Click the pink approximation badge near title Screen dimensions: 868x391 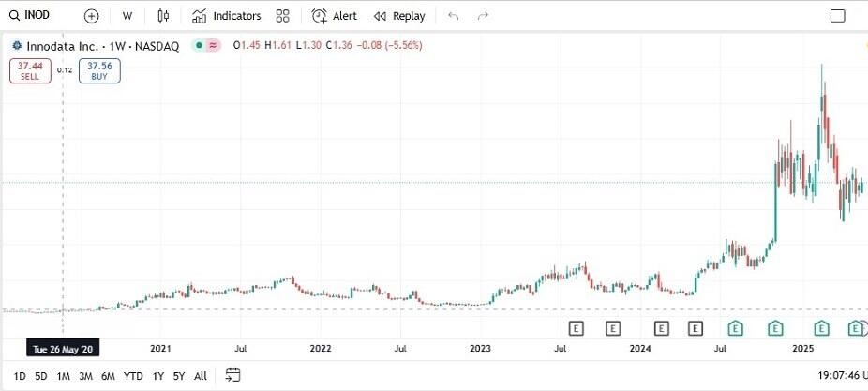213,45
